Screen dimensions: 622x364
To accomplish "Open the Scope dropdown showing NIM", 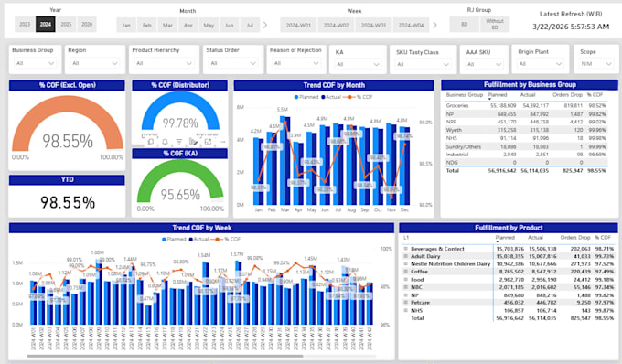I will (595, 64).
